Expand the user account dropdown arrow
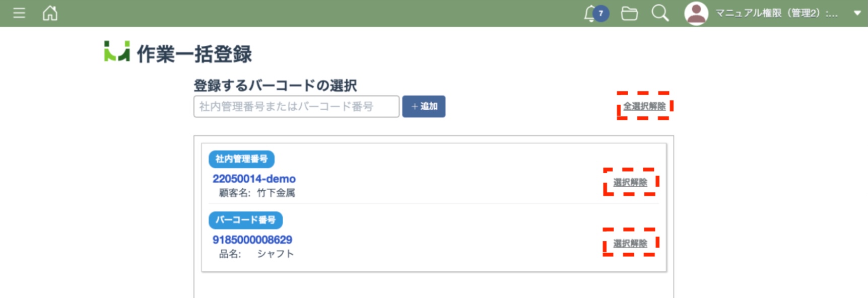Screen dimensions: 868x298 tap(857, 14)
